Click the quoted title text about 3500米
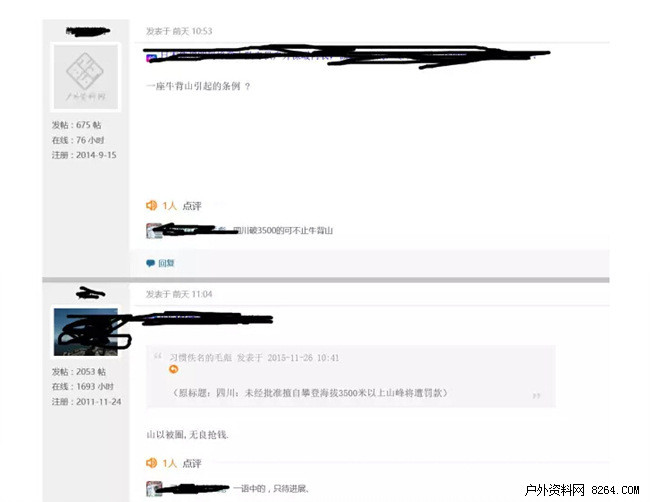The image size is (650, 502). pyautogui.click(x=310, y=393)
